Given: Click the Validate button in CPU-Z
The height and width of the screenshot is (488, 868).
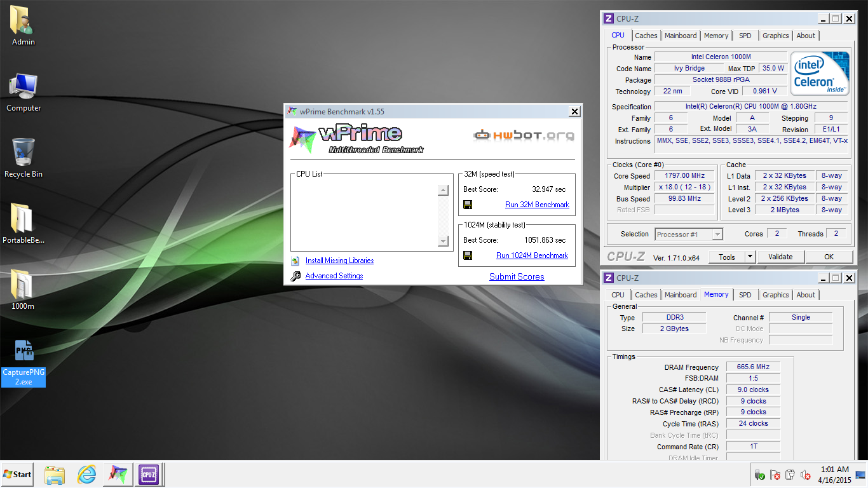Looking at the screenshot, I should [780, 257].
